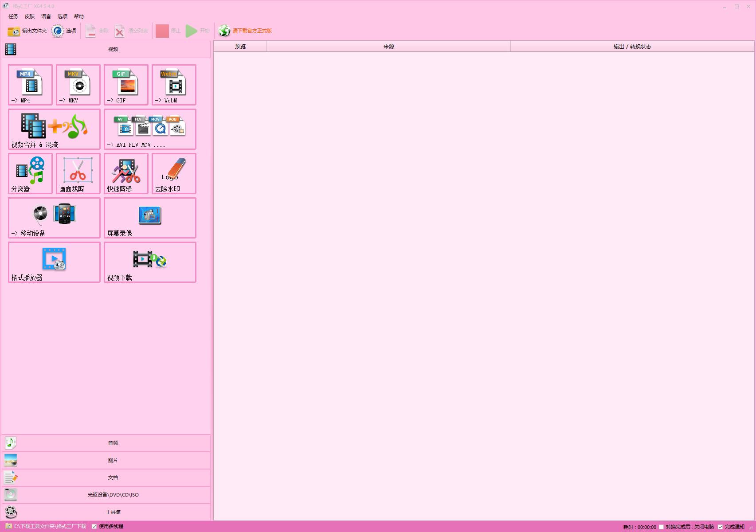Choose the MKV conversion icon

point(78,85)
